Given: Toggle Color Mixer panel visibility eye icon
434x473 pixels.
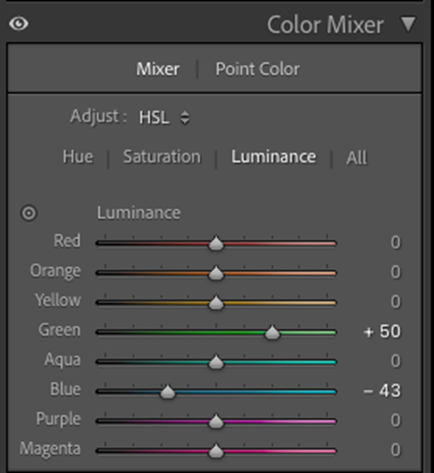Looking at the screenshot, I should click(x=19, y=24).
